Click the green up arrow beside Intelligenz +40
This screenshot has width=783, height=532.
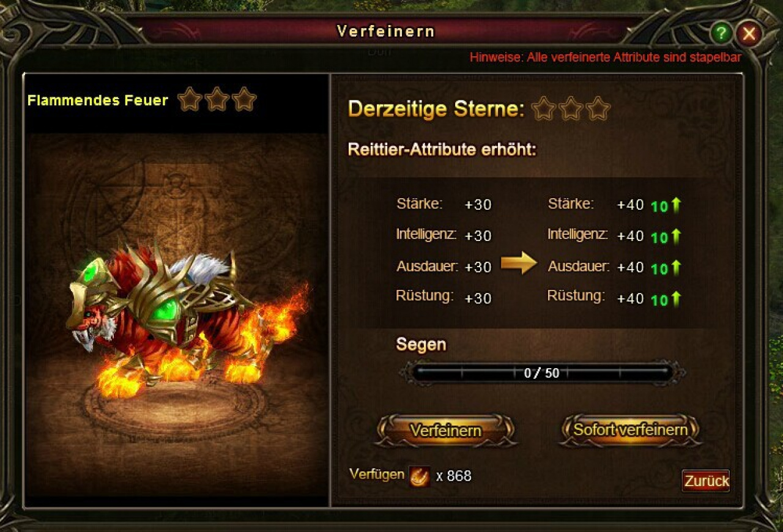676,236
